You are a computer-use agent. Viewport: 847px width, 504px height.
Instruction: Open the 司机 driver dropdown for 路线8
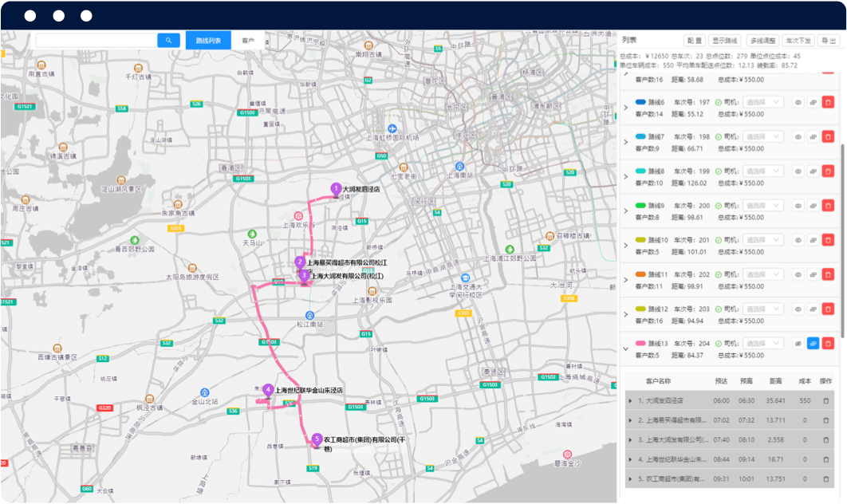(762, 171)
